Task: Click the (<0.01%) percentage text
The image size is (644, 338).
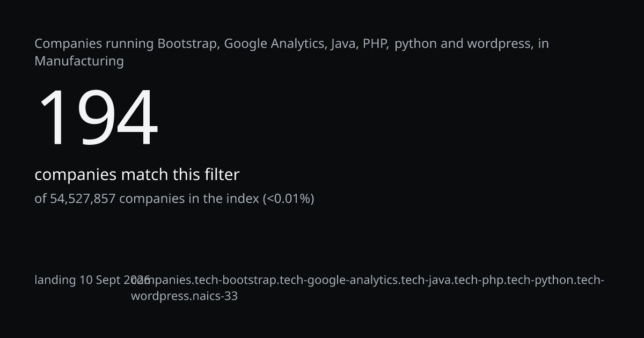Action: [x=288, y=199]
